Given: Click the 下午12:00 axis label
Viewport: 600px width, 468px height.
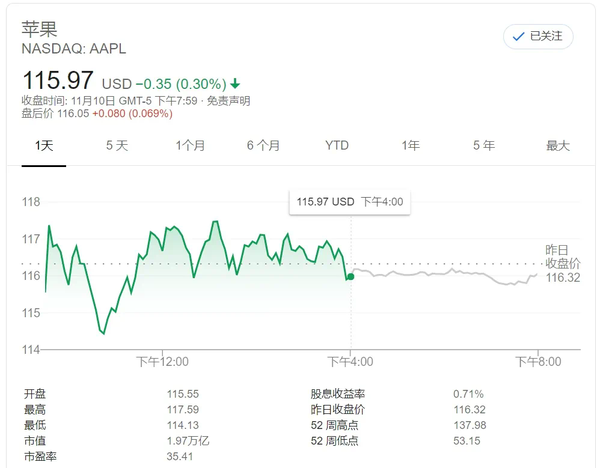Looking at the screenshot, I should [162, 361].
